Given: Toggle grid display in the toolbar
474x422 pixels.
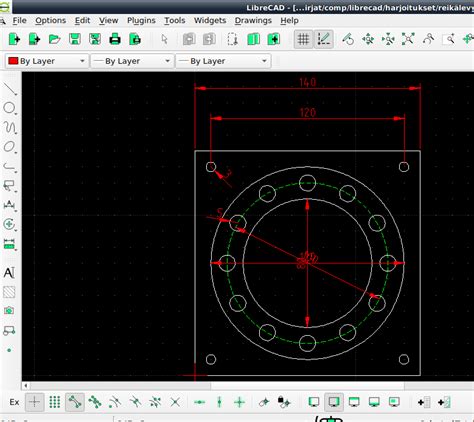Looking at the screenshot, I should pyautogui.click(x=303, y=39).
